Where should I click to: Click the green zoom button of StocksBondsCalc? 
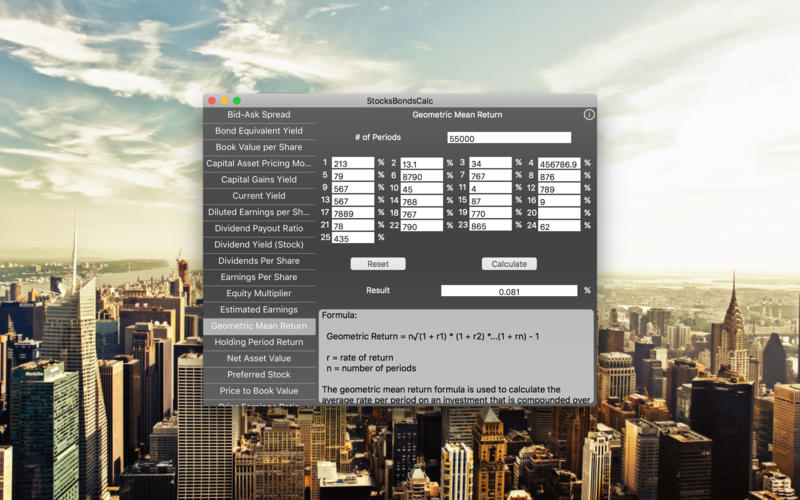click(x=237, y=101)
